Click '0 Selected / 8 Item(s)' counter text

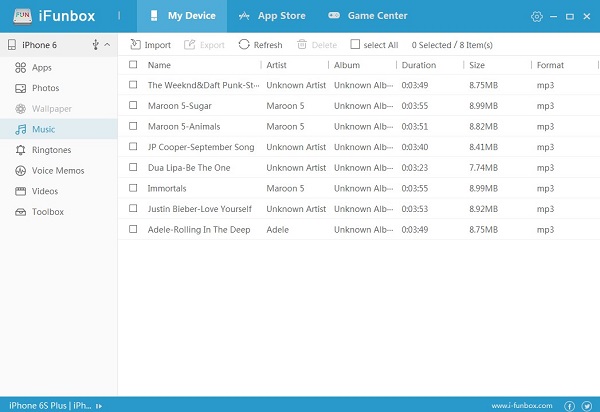coord(452,45)
